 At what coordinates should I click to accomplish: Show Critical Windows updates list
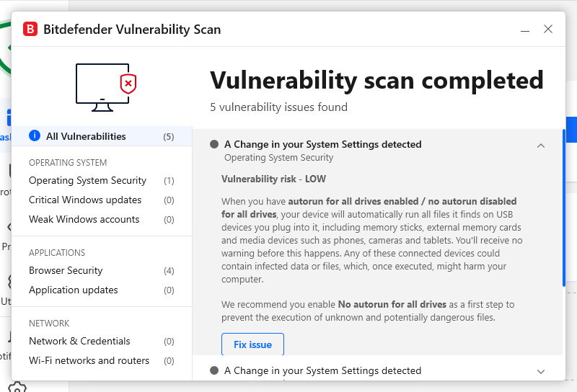tap(85, 200)
